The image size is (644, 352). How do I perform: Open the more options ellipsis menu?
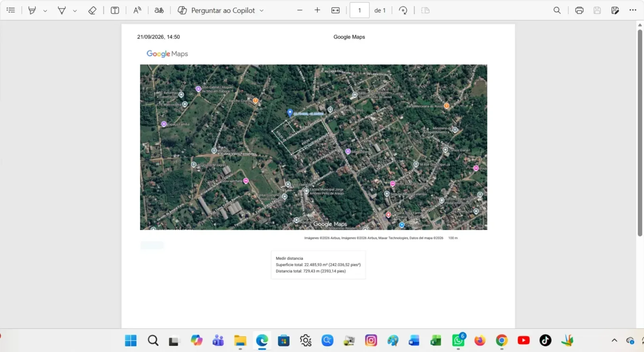633,10
